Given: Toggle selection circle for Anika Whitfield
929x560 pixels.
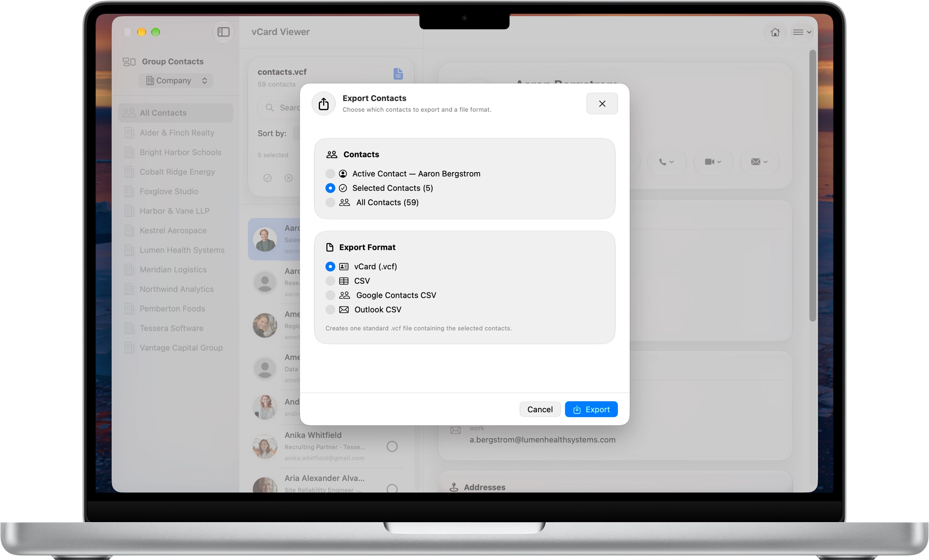Looking at the screenshot, I should pyautogui.click(x=392, y=446).
